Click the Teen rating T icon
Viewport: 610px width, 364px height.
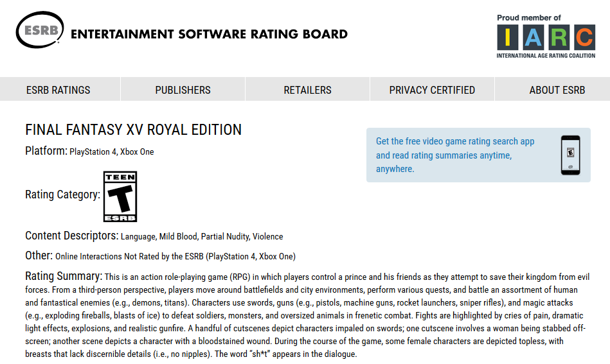pos(120,196)
